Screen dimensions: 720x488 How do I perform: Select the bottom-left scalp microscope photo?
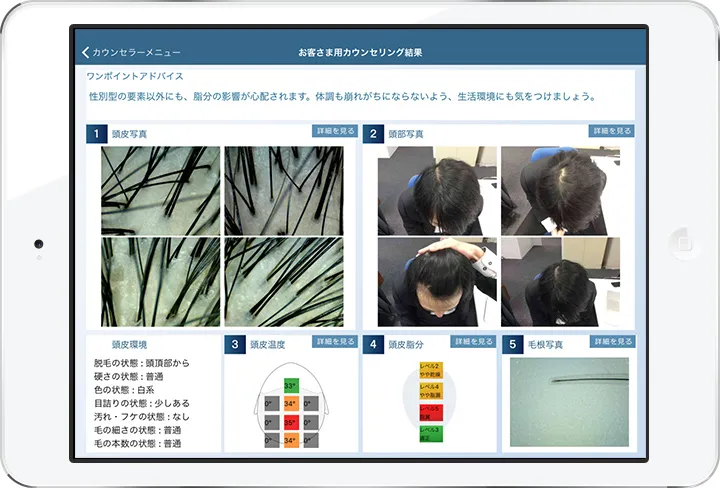(x=160, y=282)
